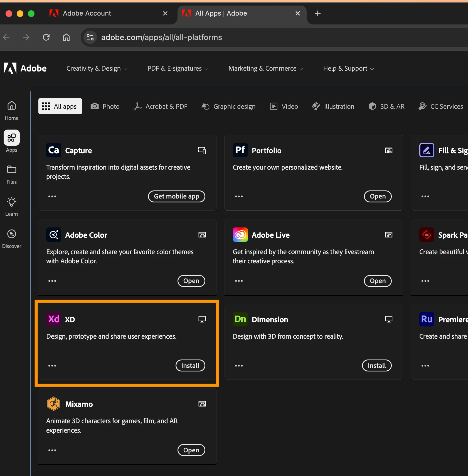Open more options for Dimension

pos(239,366)
